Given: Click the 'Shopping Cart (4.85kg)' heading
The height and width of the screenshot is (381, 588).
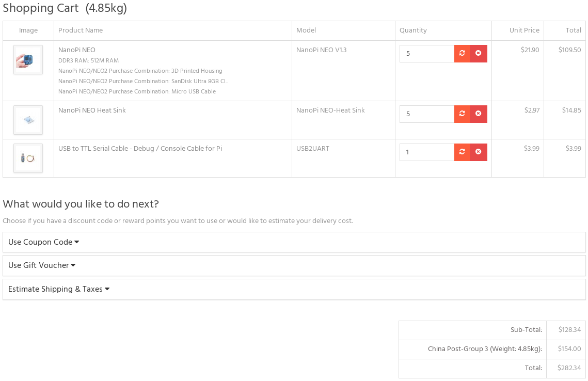Looking at the screenshot, I should click(x=65, y=8).
